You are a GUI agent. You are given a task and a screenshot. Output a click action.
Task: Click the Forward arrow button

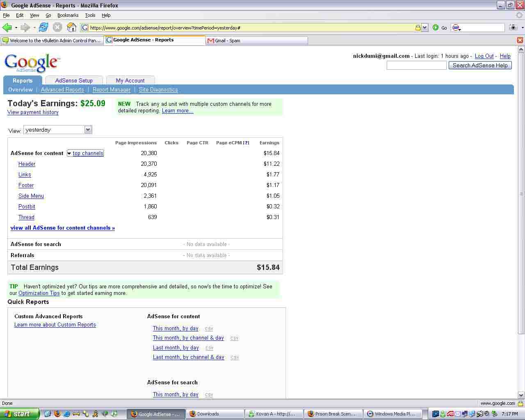(25, 27)
